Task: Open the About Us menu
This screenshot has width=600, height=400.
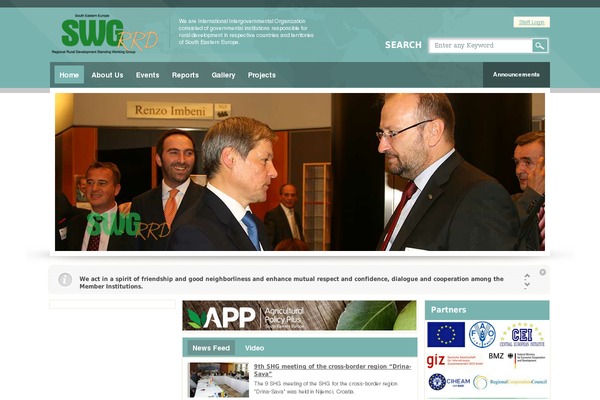Action: (x=107, y=75)
